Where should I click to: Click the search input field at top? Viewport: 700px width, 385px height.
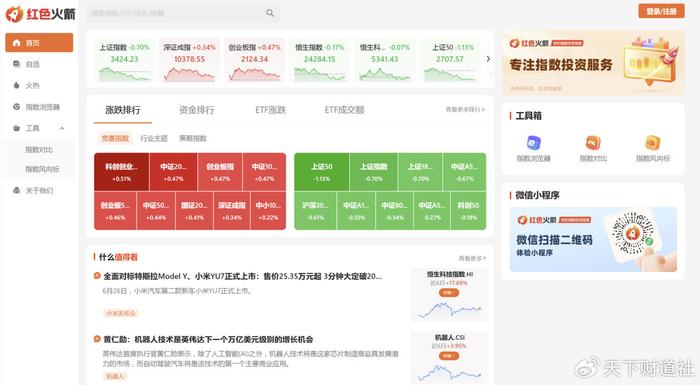[x=183, y=13]
